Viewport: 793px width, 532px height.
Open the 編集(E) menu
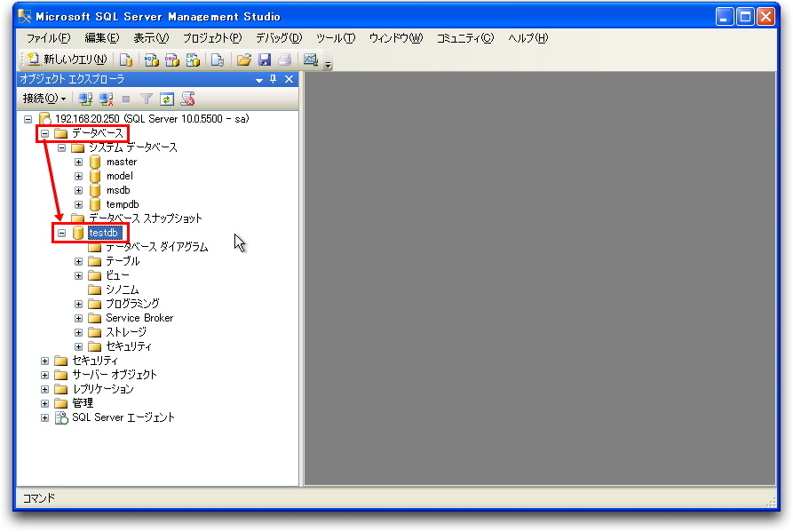(101, 38)
